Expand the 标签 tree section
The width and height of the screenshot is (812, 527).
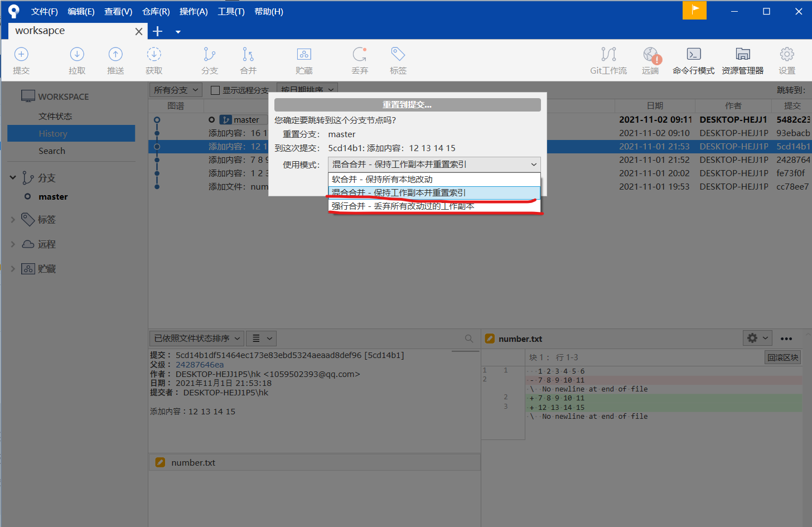(x=13, y=220)
